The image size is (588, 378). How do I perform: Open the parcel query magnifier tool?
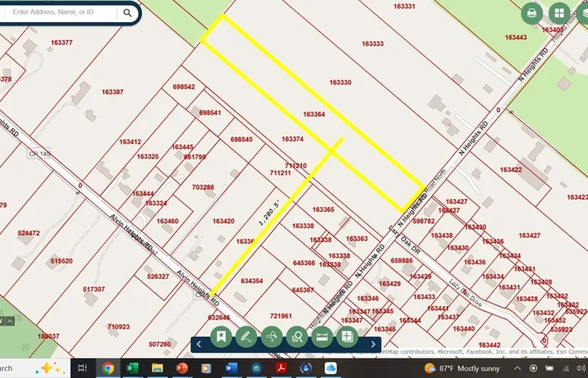[x=296, y=337]
